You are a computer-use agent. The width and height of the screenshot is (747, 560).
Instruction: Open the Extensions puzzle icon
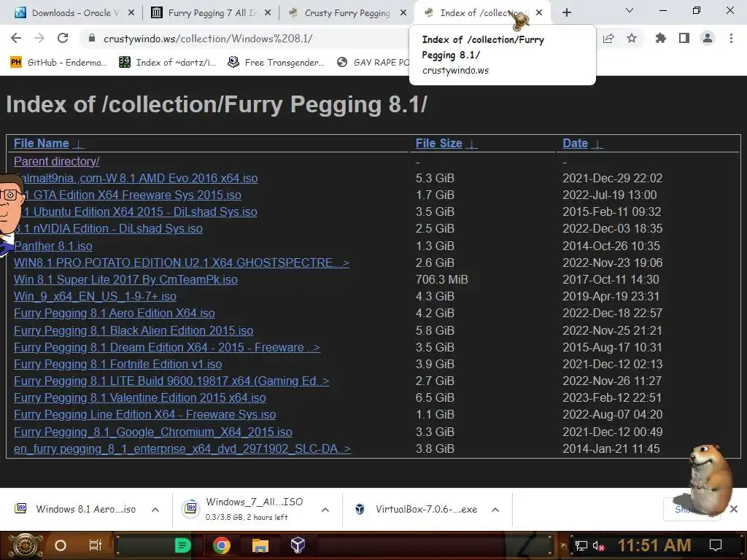pyautogui.click(x=660, y=38)
